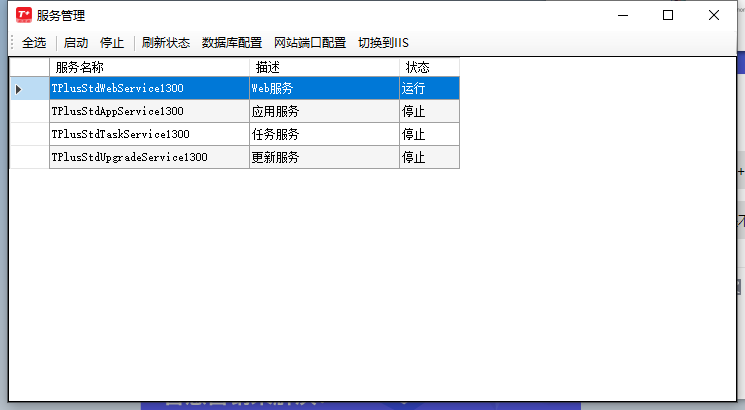Minimize the 服务管理 window
745x410 pixels.
click(623, 15)
